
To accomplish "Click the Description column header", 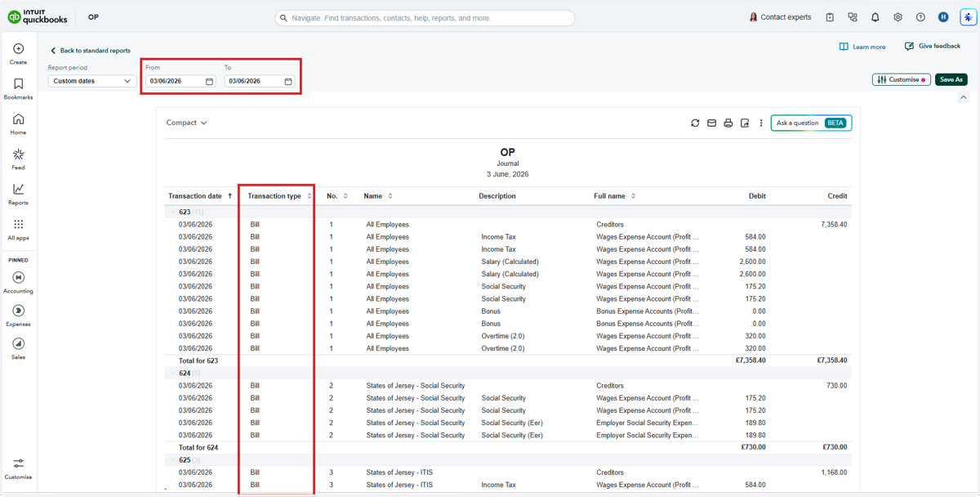I will coord(497,196).
